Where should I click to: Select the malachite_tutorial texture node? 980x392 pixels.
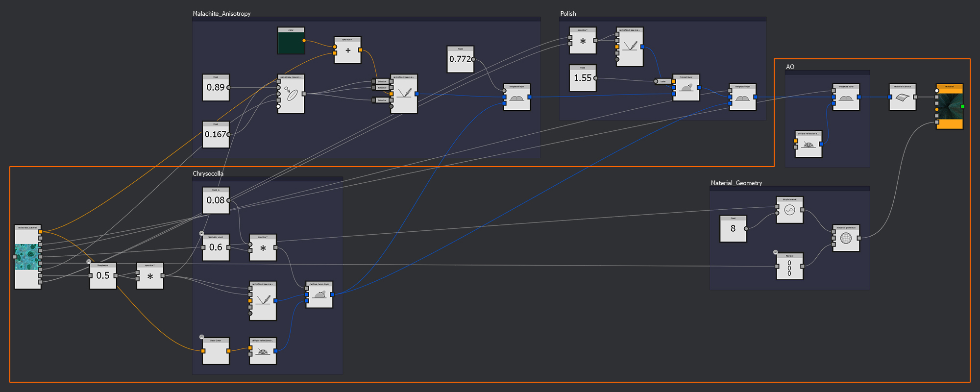tap(27, 257)
